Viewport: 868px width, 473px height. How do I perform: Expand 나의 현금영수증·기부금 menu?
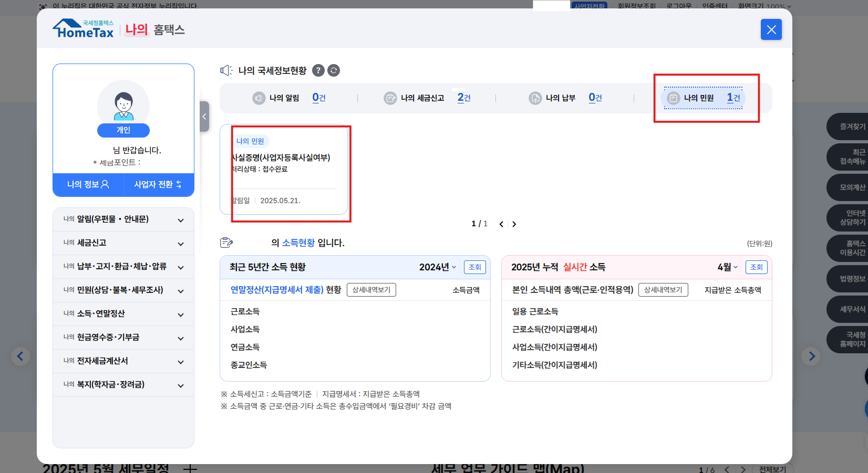point(123,338)
